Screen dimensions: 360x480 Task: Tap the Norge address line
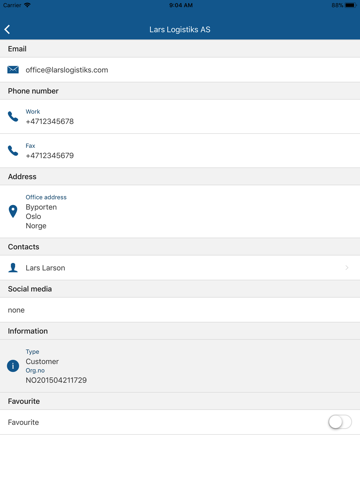tap(36, 226)
